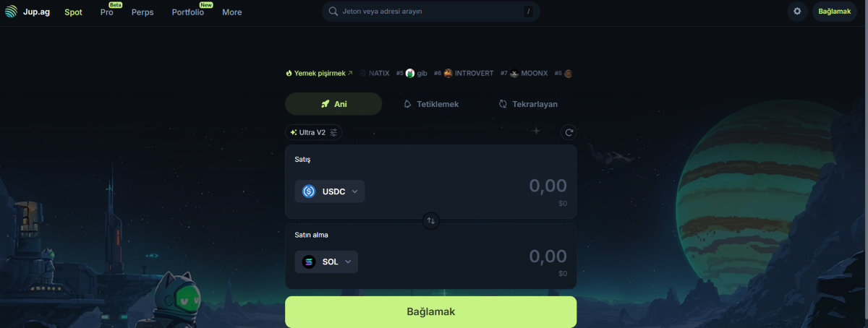Click the Bağlamak button in header
This screenshot has width=868, height=328.
click(835, 12)
